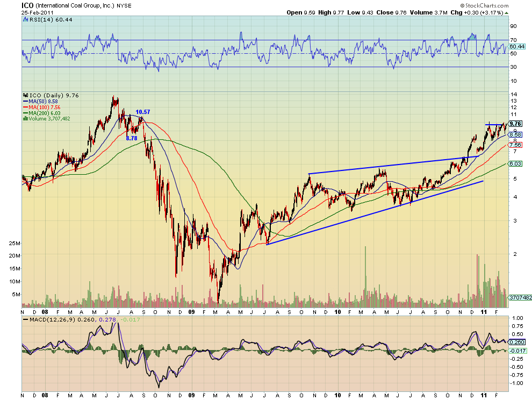This screenshot has height=400, width=532.
Task: Click the volume bars icon in legend
Action: (25, 118)
